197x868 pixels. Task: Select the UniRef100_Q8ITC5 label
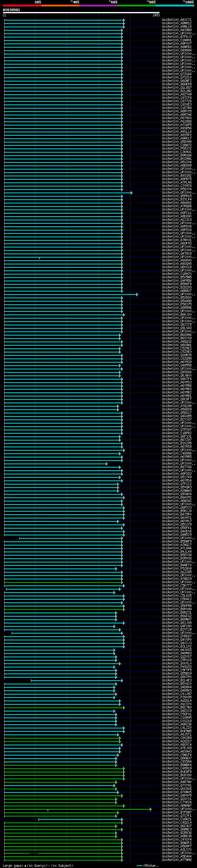click(177, 325)
